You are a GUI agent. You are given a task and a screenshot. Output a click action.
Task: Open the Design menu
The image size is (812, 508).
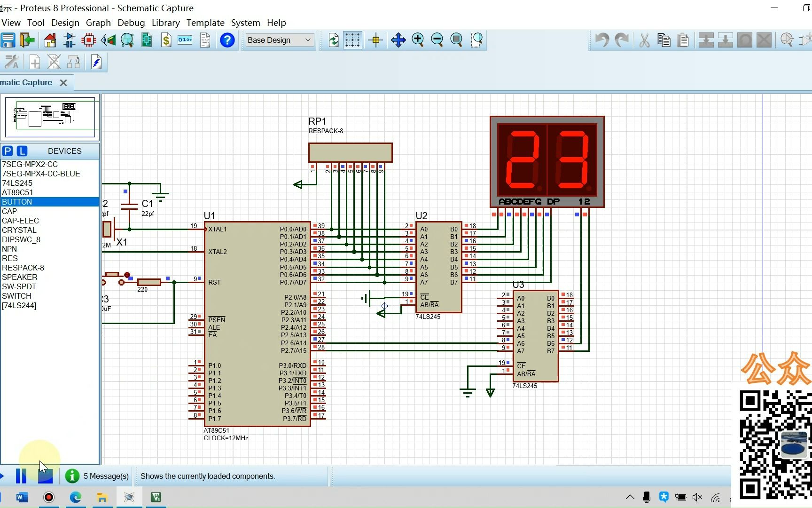point(65,23)
